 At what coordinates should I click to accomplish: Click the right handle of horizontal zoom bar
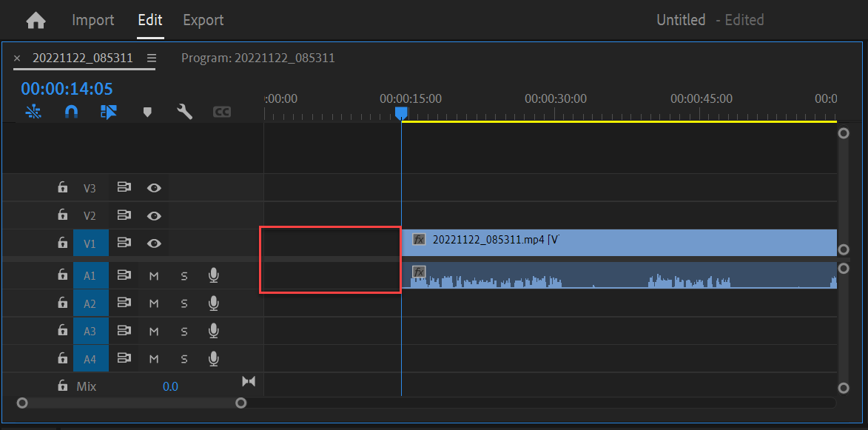pos(240,403)
